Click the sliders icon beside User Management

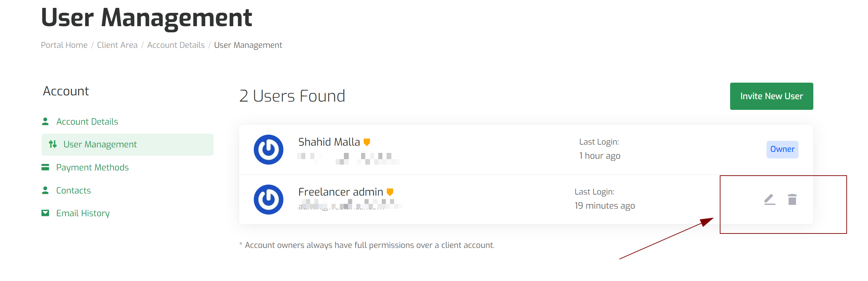53,144
